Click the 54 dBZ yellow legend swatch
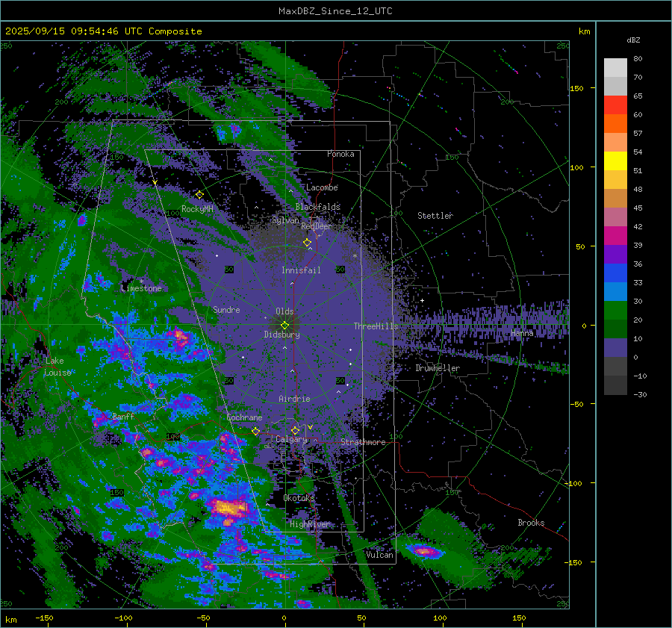The height and width of the screenshot is (628, 672). [615, 161]
